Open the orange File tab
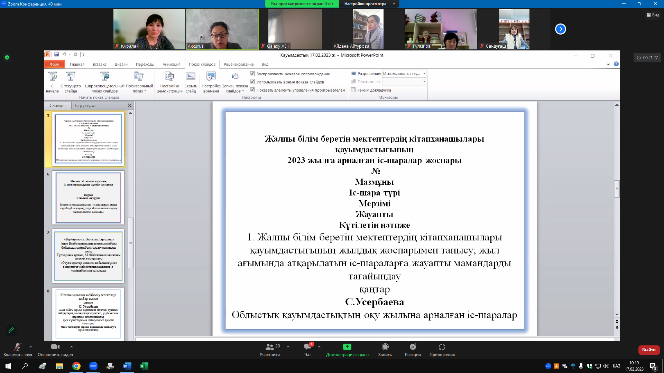Image resolution: width=664 pixels, height=373 pixels. pos(54,64)
